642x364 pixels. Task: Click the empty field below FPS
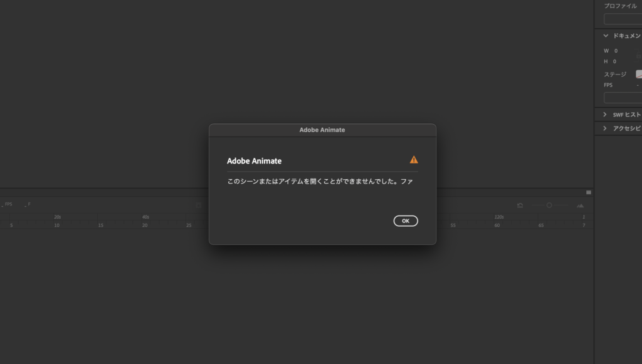coord(623,98)
